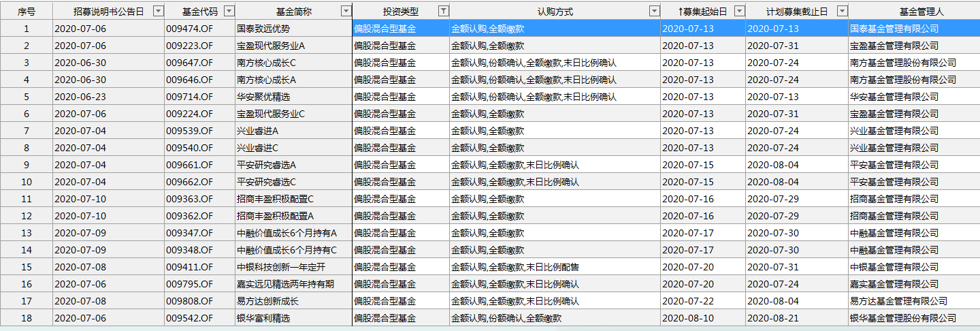Select row number 10
This screenshot has width=980, height=331.
pos(27,182)
